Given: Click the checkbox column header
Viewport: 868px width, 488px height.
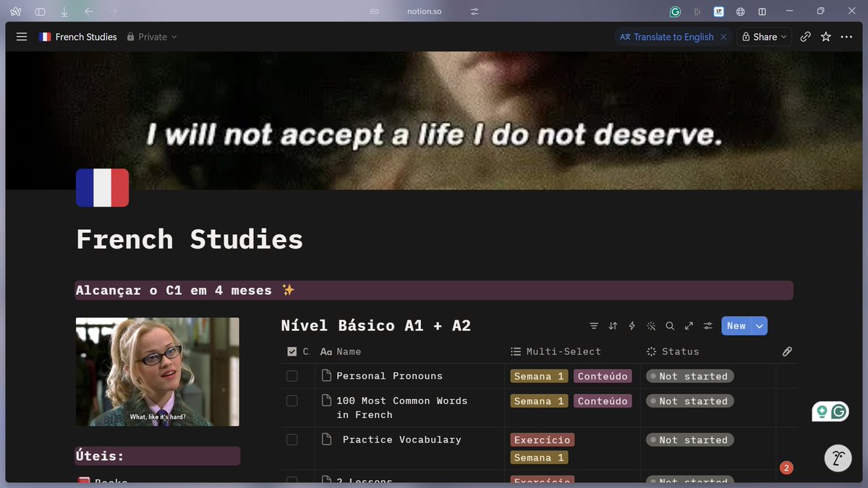Looking at the screenshot, I should pyautogui.click(x=297, y=351).
